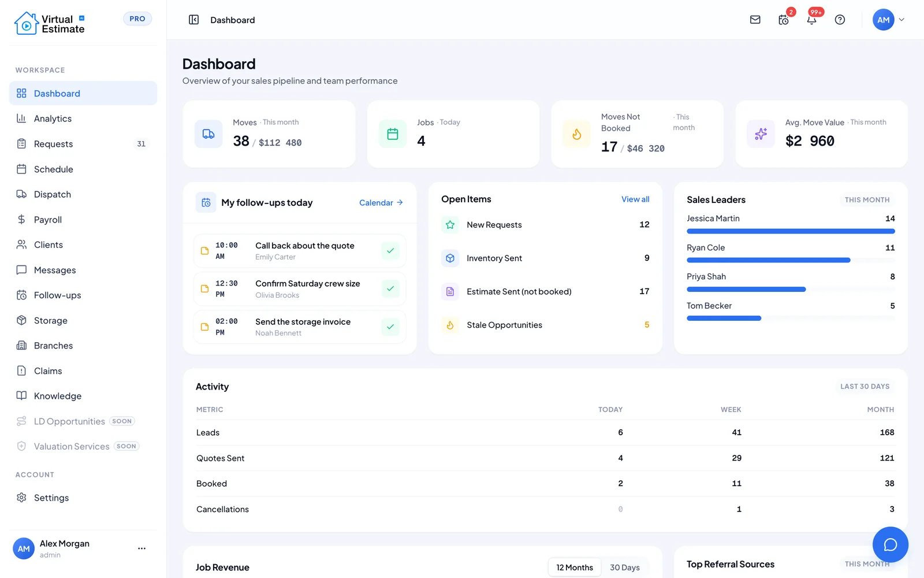924x578 pixels.
Task: Click the Jobs calendar icon
Action: tap(393, 134)
